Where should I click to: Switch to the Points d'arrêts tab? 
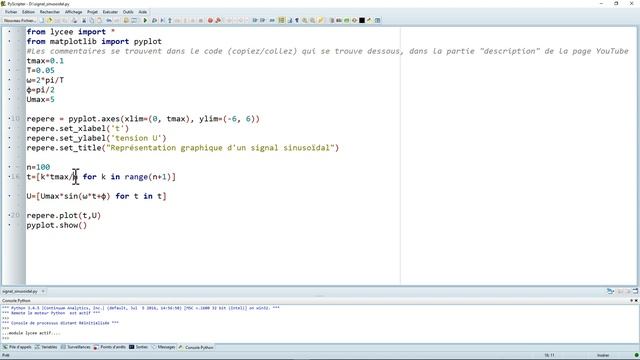point(110,347)
